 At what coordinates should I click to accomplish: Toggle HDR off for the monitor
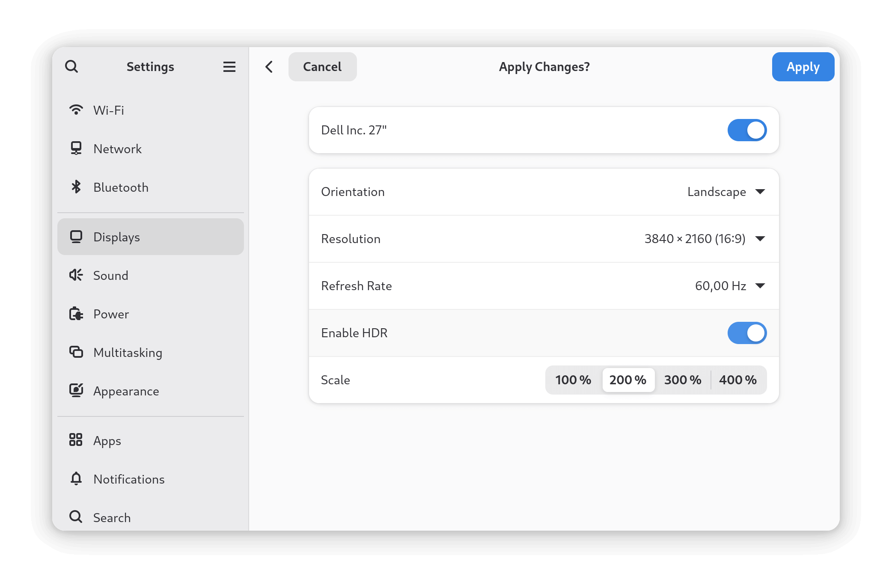(747, 333)
